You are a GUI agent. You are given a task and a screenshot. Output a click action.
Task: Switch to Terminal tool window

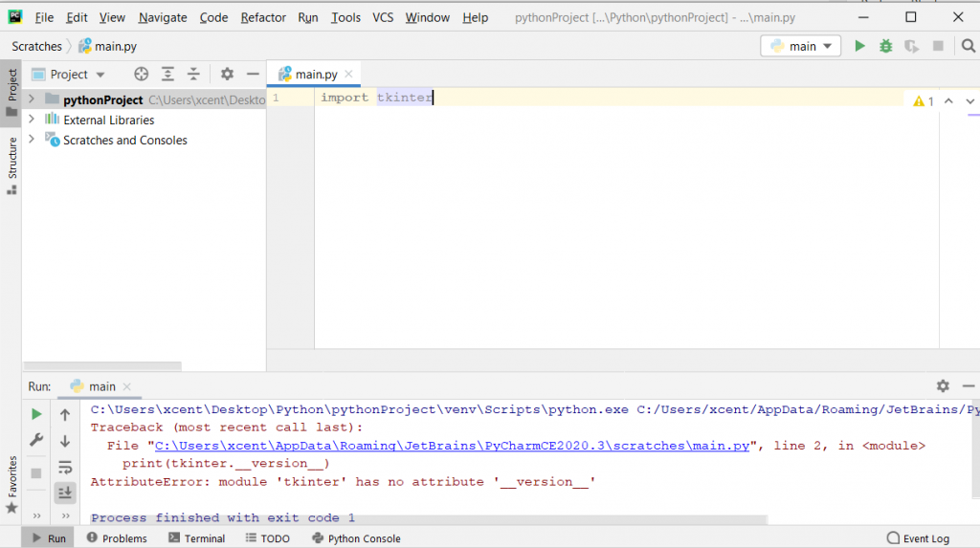pyautogui.click(x=197, y=538)
